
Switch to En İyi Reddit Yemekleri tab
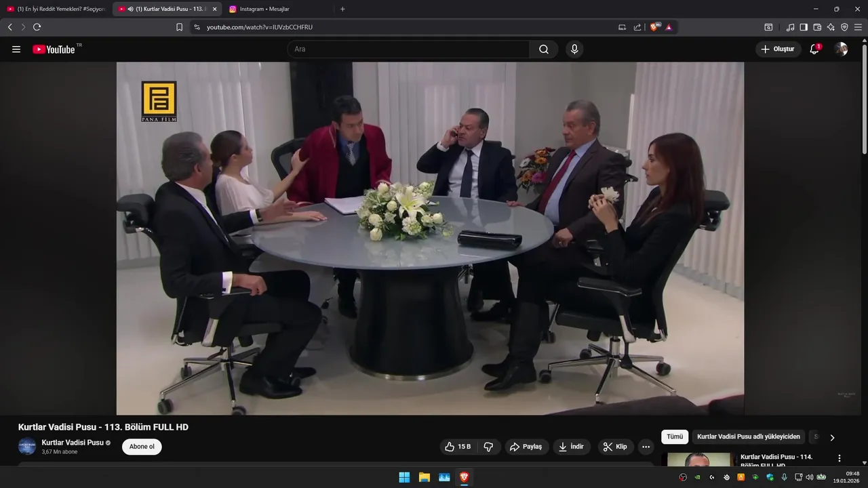(57, 9)
